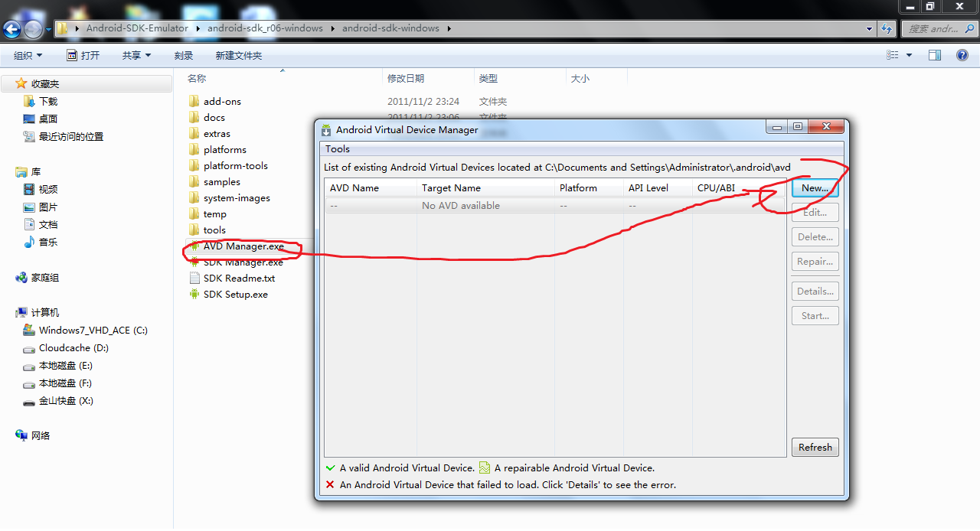Open 文档 library in sidebar

point(41,225)
